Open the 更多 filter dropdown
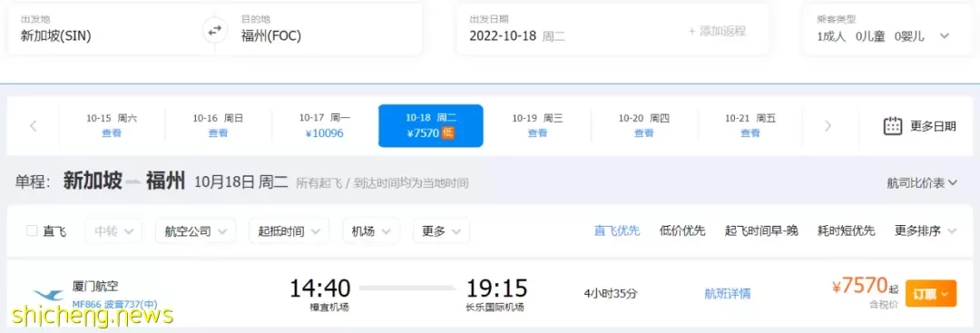The height and width of the screenshot is (333, 980). pos(441,231)
